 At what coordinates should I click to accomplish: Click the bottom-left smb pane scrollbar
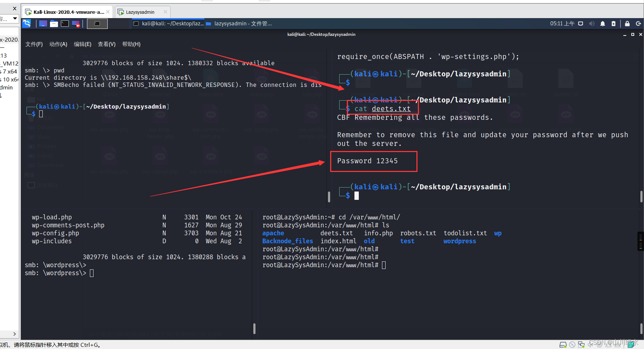click(x=254, y=328)
